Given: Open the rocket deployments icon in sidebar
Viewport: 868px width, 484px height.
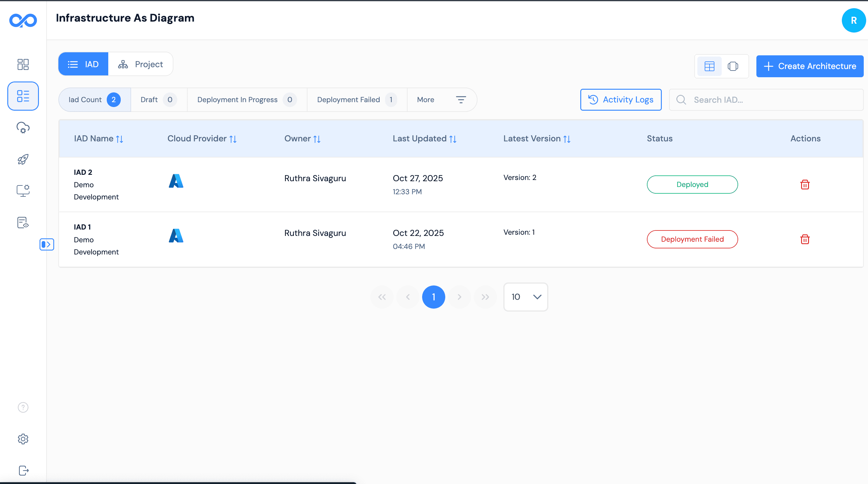Looking at the screenshot, I should click(23, 159).
